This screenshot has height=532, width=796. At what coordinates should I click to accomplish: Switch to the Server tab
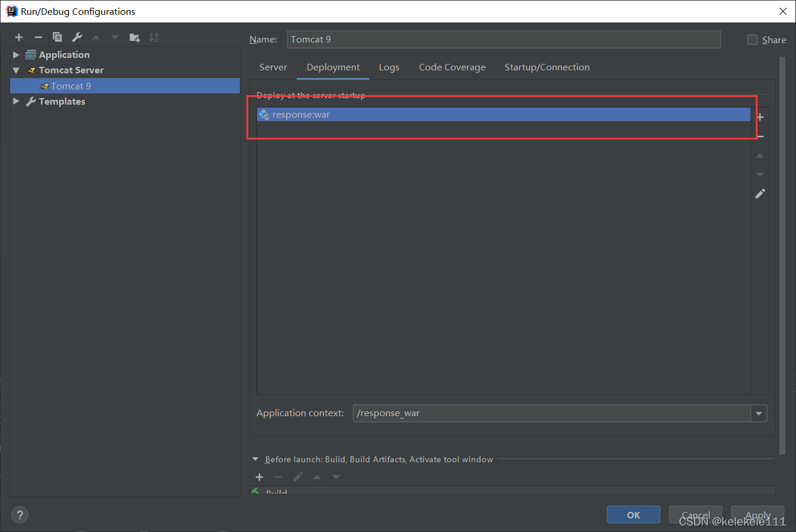273,67
